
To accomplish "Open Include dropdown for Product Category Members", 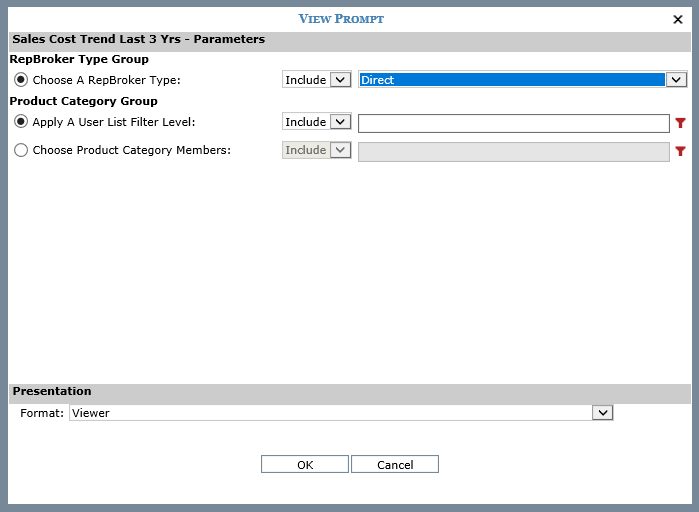I will (316, 150).
